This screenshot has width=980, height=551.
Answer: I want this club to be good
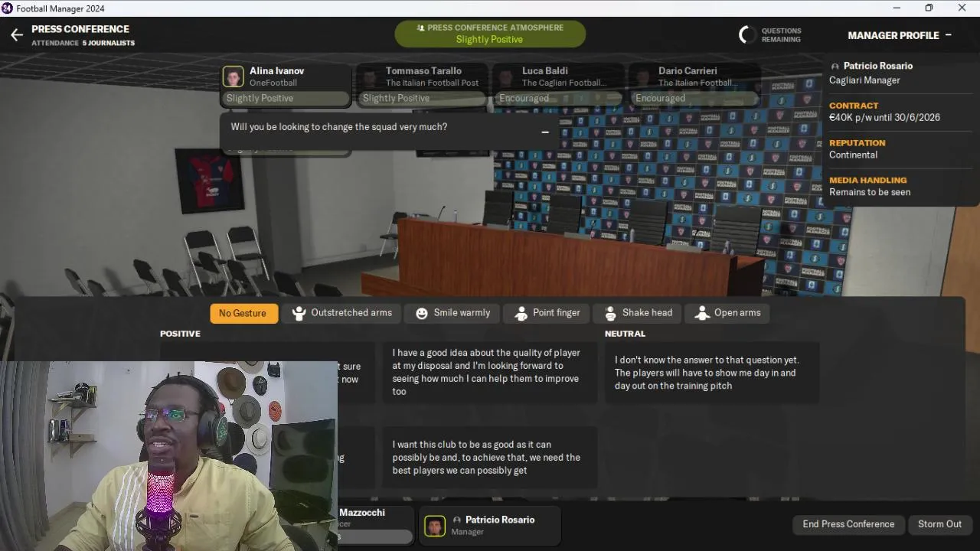(489, 458)
